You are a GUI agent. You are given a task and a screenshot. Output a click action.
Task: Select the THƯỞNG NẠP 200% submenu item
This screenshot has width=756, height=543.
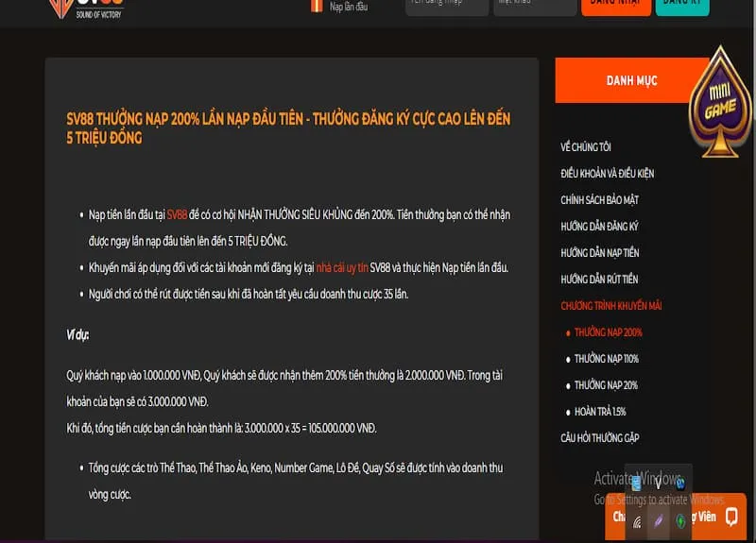[608, 332]
